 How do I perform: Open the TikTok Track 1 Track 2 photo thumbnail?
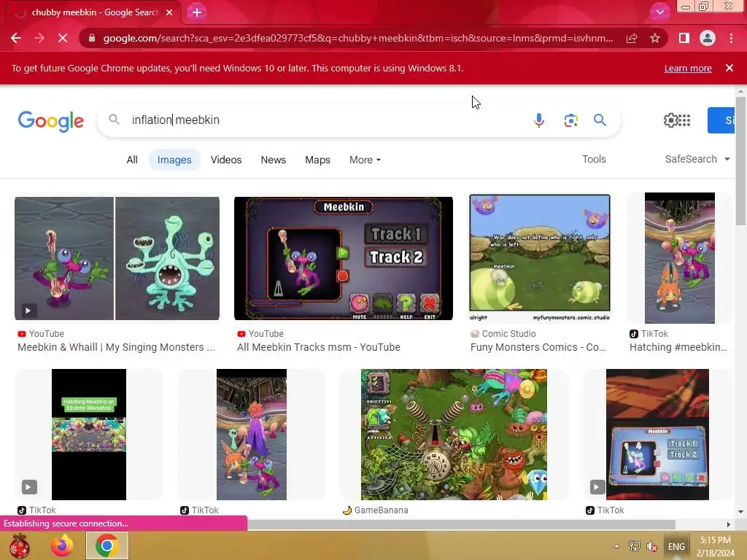click(x=657, y=435)
